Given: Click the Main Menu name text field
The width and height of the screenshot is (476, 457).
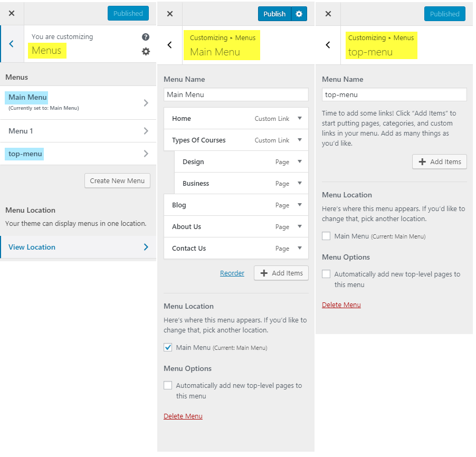Looking at the screenshot, I should [236, 94].
